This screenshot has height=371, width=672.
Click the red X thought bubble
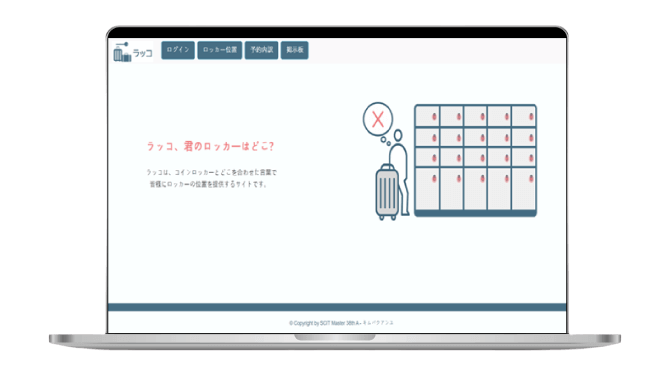tap(378, 119)
